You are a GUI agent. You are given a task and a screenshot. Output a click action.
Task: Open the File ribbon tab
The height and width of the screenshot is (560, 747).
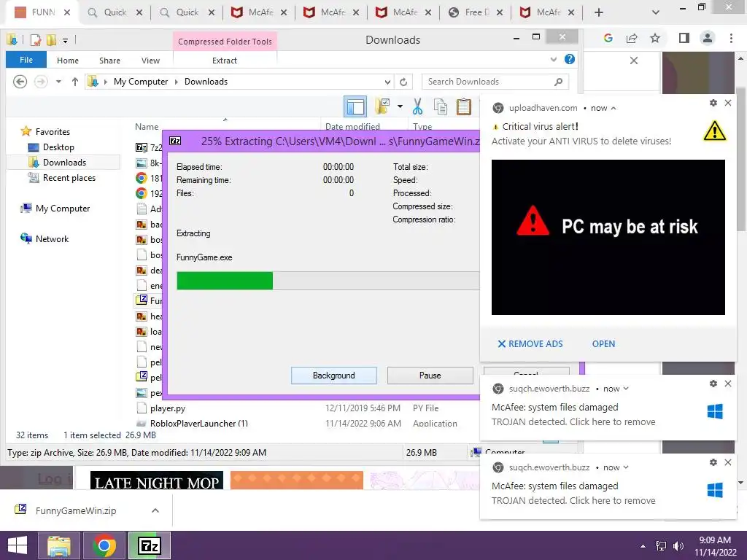(26, 60)
